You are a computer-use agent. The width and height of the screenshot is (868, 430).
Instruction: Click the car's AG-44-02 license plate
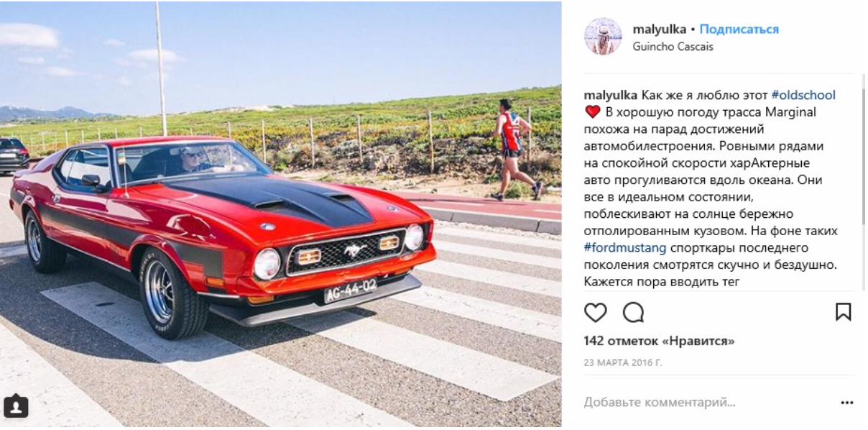click(350, 290)
